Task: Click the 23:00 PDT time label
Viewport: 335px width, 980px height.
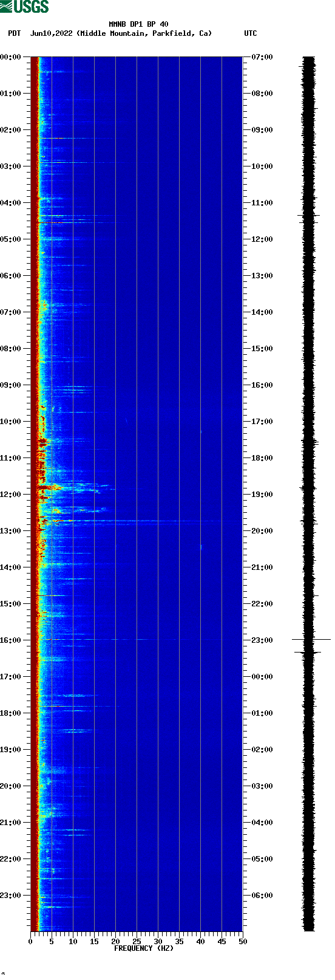Action: 11,896
